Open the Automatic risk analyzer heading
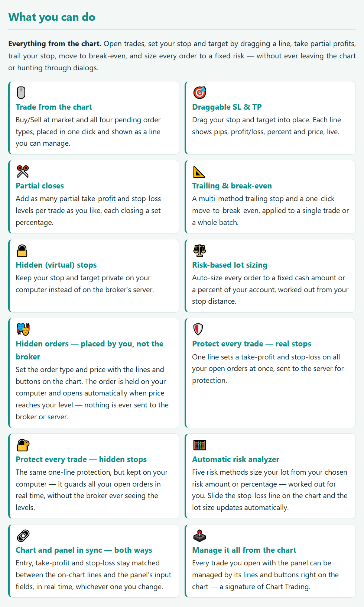The width and height of the screenshot is (364, 607). [235, 459]
